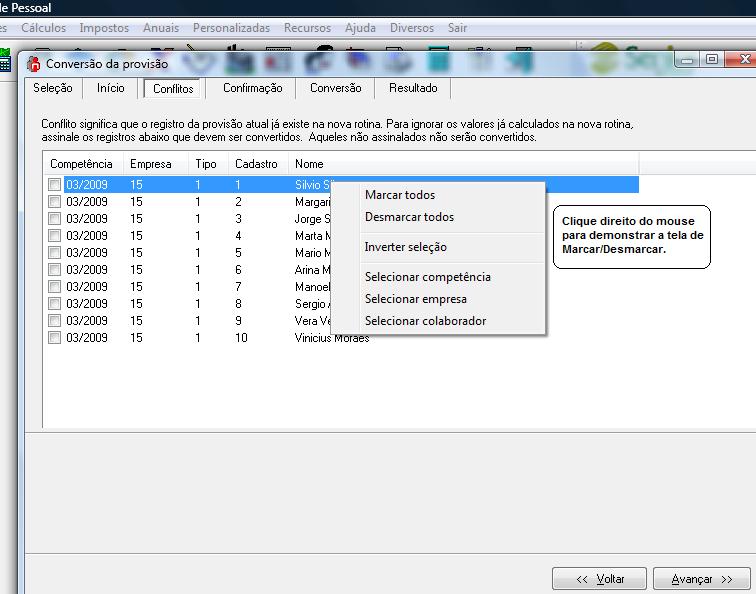Click cadastro value 7 in the list

click(238, 287)
